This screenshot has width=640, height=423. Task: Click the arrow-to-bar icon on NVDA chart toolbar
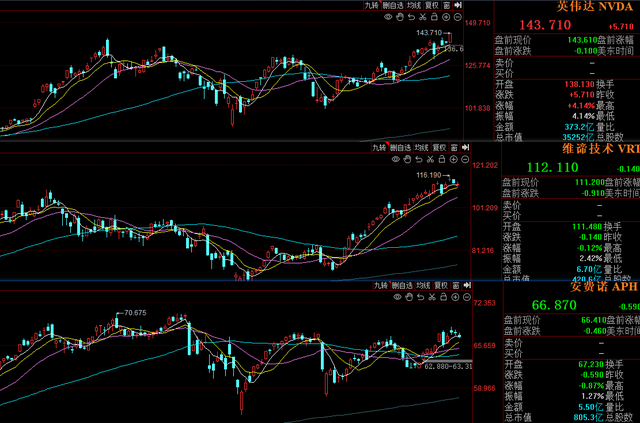[458, 5]
